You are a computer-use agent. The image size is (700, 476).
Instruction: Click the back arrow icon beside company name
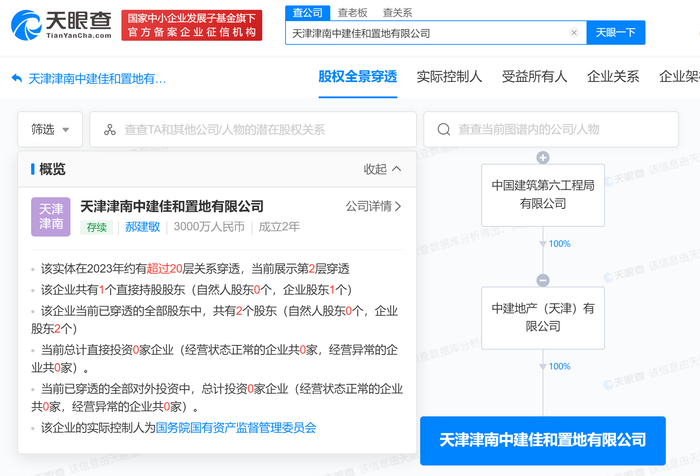tap(17, 79)
